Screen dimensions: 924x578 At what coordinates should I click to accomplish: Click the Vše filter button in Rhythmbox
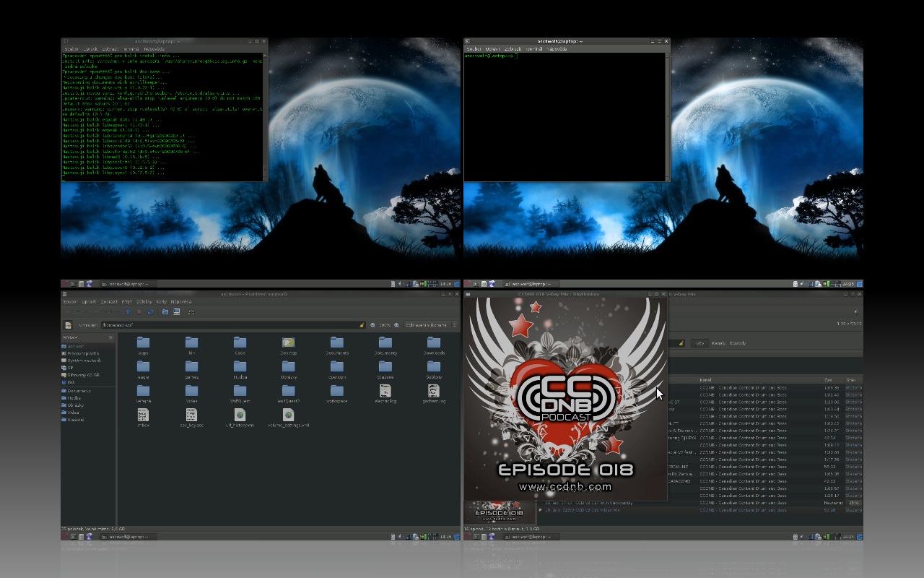[699, 343]
